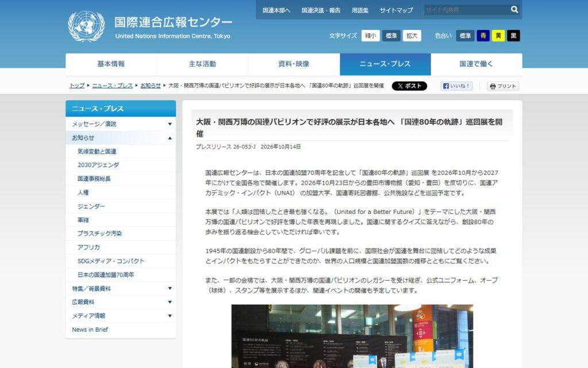Open the 資料・映像 navigation tab
588x368 pixels.
294,64
